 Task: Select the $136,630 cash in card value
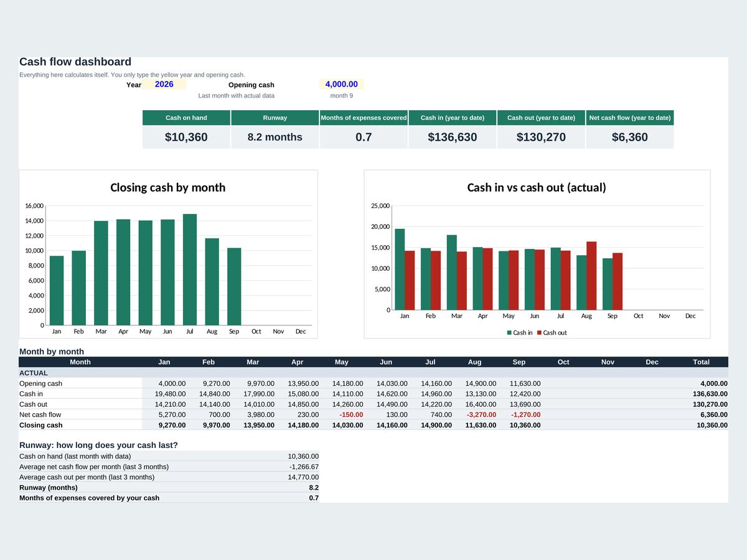coord(453,138)
